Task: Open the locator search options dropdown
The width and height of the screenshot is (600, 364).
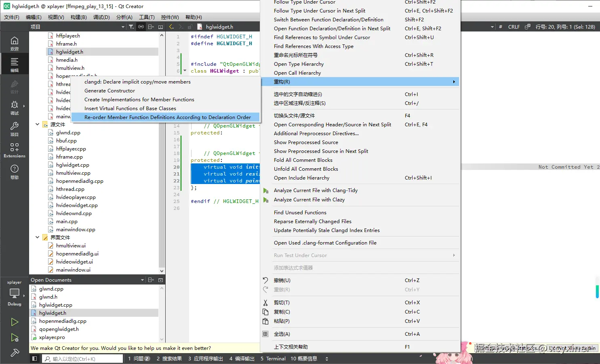Action: point(48,359)
